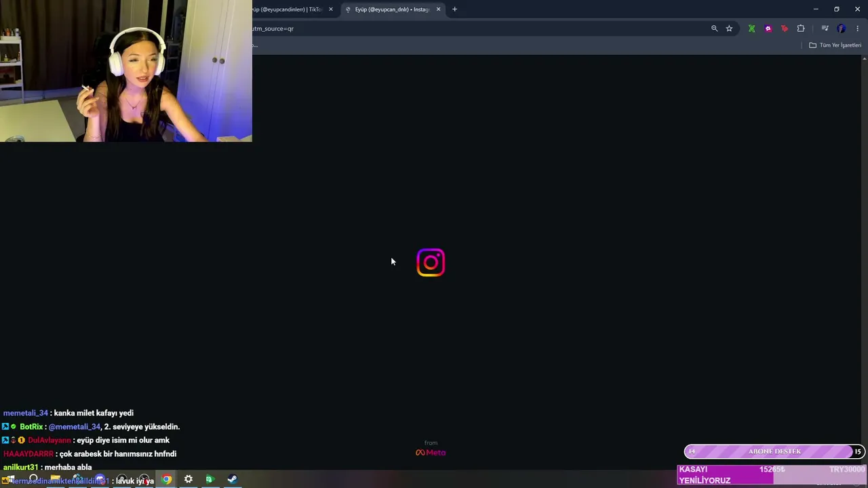Close the Eyüp Instagram tab
868x488 pixels.
click(x=438, y=9)
